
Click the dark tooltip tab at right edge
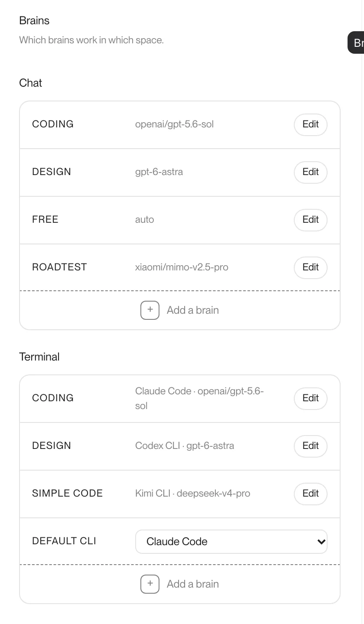click(356, 42)
